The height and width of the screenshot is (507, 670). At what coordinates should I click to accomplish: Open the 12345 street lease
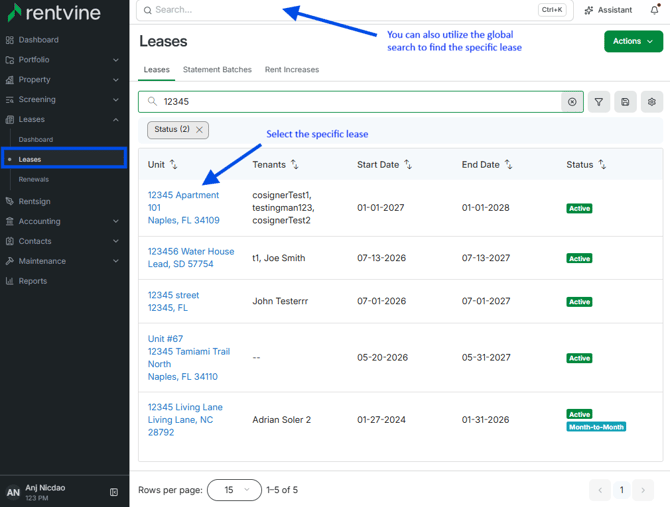(x=173, y=301)
